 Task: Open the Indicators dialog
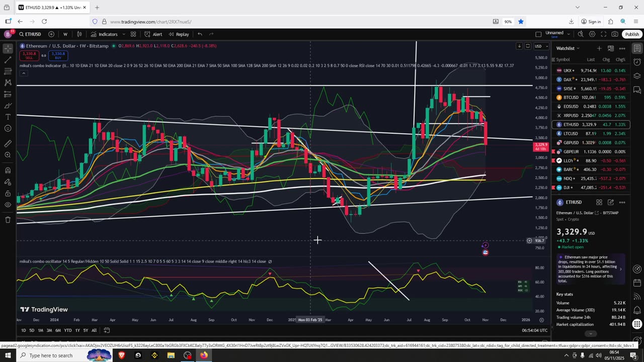coord(104,34)
